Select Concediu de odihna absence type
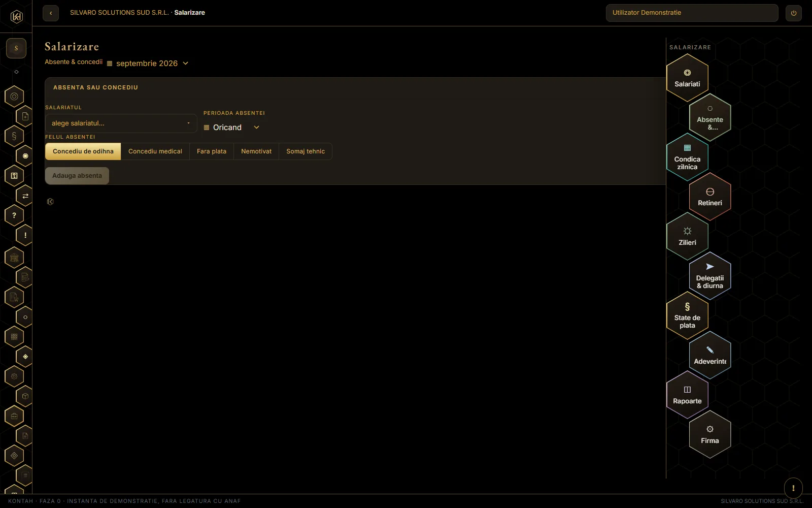The image size is (812, 508). [x=83, y=151]
